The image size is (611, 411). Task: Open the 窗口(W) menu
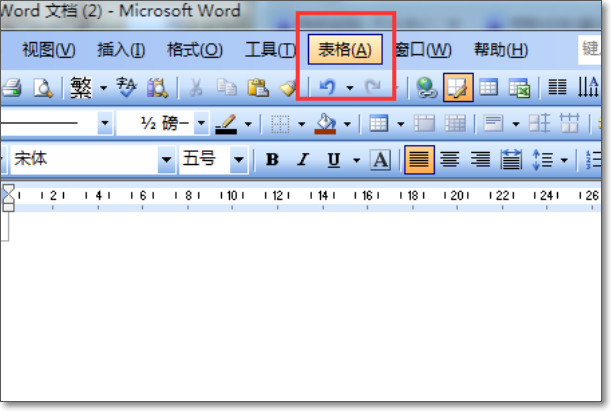tap(423, 50)
